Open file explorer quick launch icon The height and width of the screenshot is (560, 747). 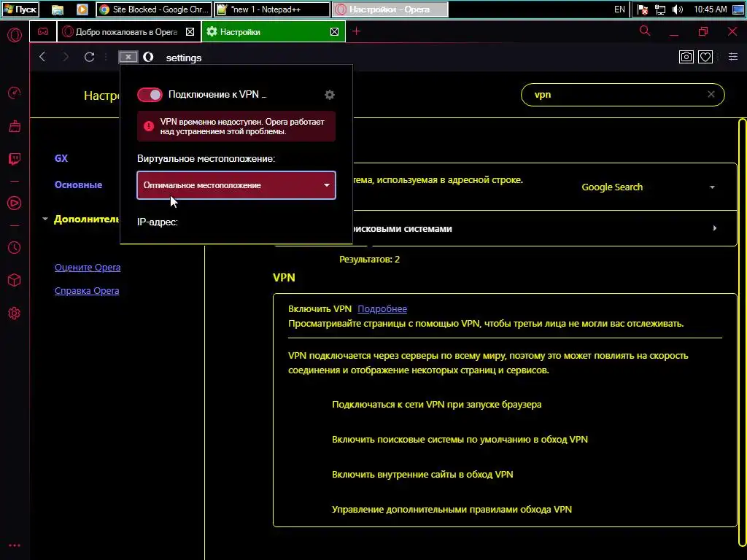click(x=58, y=9)
